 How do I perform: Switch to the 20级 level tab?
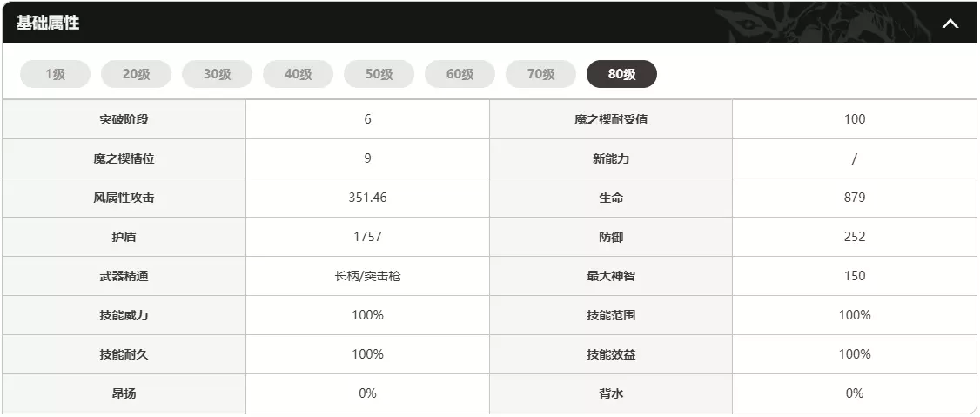[136, 74]
